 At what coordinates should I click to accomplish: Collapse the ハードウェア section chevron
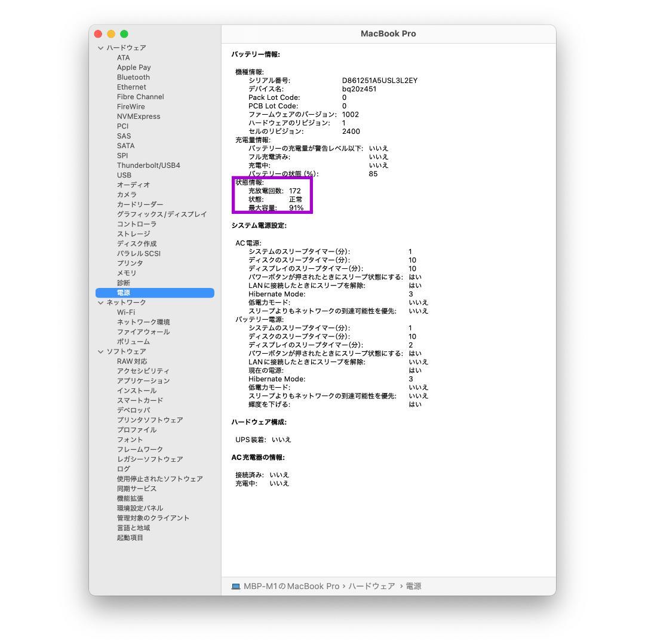100,48
